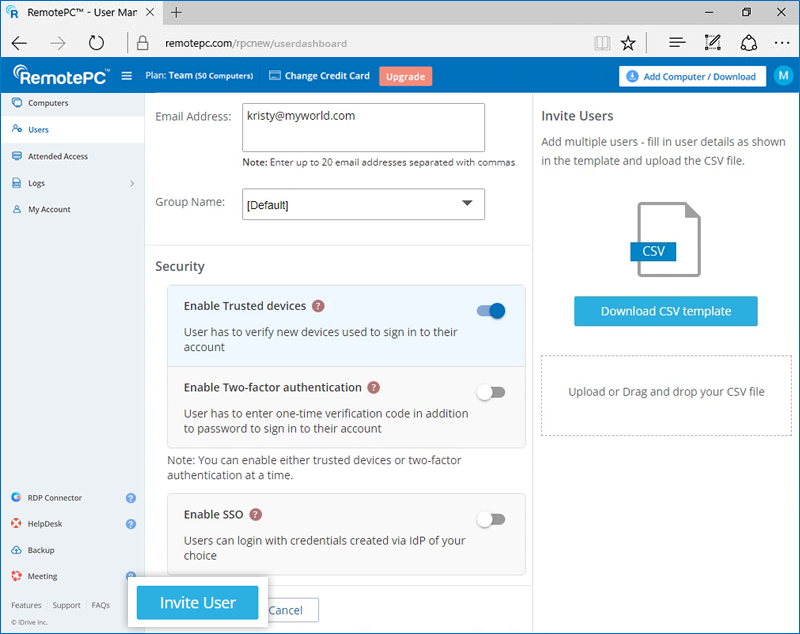Select the RemotePC User Management browser tab
The height and width of the screenshot is (634, 800).
pos(82,12)
